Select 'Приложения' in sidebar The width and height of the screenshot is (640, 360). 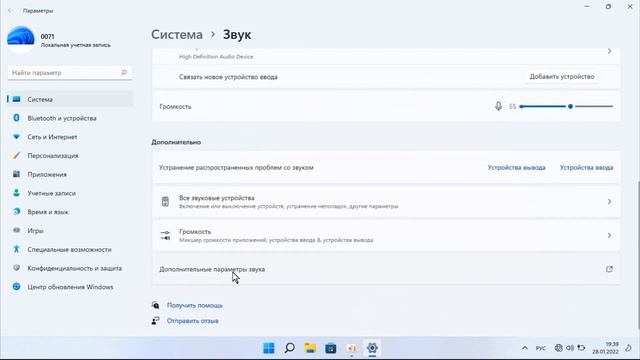[x=70, y=174]
